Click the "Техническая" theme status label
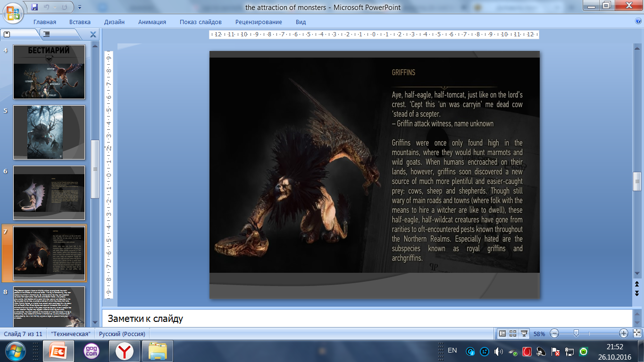This screenshot has height=362, width=644. (x=71, y=334)
